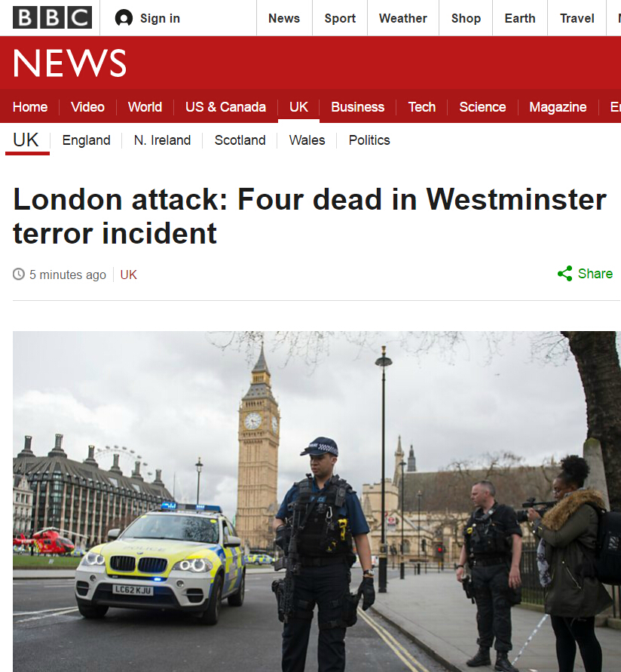Go to Sport in the top bar
The image size is (621, 672).
point(340,18)
